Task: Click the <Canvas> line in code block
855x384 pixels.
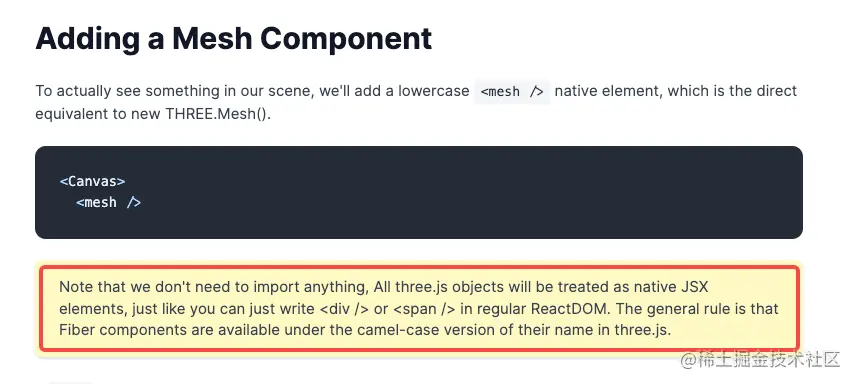Action: coord(92,181)
